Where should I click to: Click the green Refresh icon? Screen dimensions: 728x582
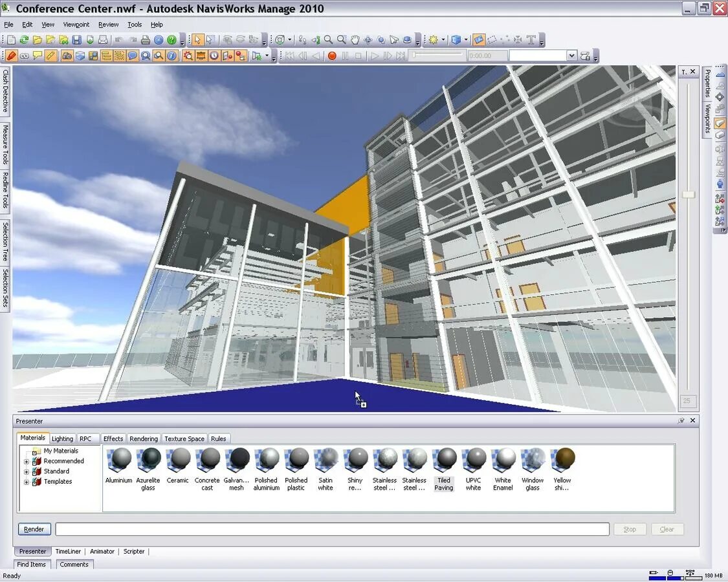click(24, 40)
